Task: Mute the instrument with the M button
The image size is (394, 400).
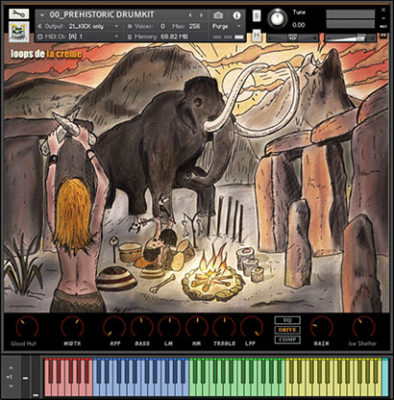Action: [x=256, y=36]
